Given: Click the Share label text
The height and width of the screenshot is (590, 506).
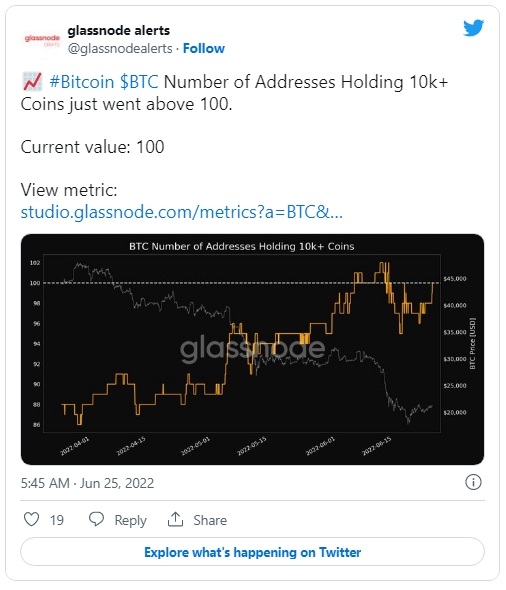Looking at the screenshot, I should [x=210, y=520].
